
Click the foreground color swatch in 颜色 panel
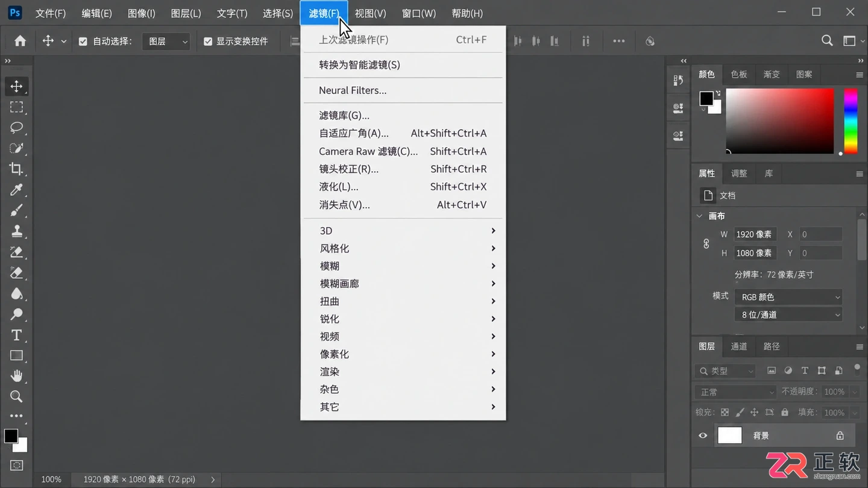point(706,98)
